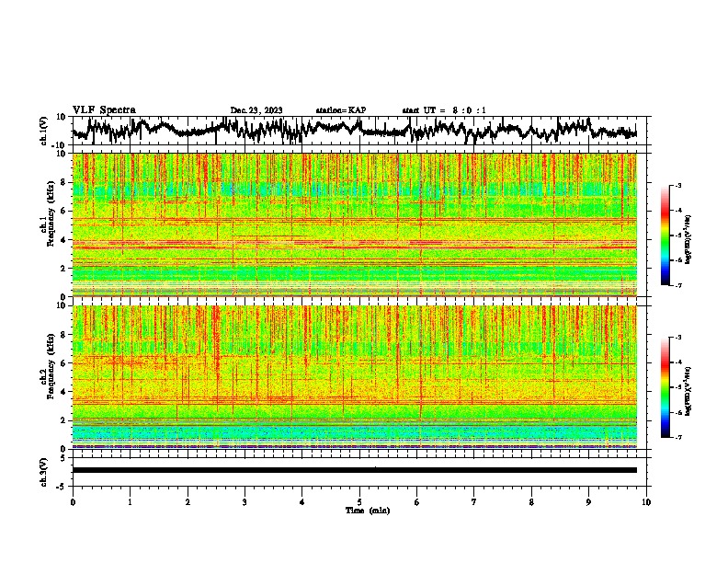
Task: Click inside the ch.1 frequency spectrogram
Action: tap(354, 224)
